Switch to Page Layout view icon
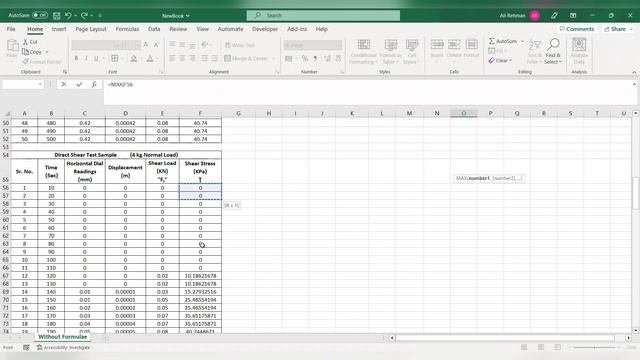 point(541,347)
